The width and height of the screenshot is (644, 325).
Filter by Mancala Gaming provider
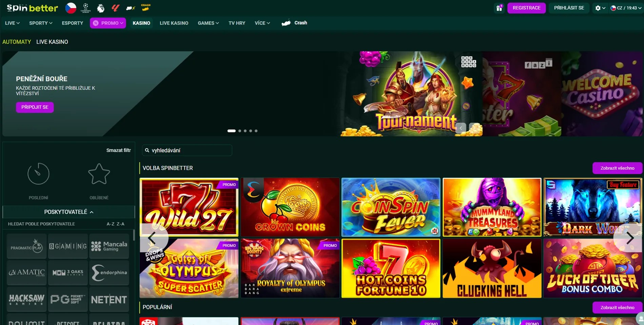[109, 246]
